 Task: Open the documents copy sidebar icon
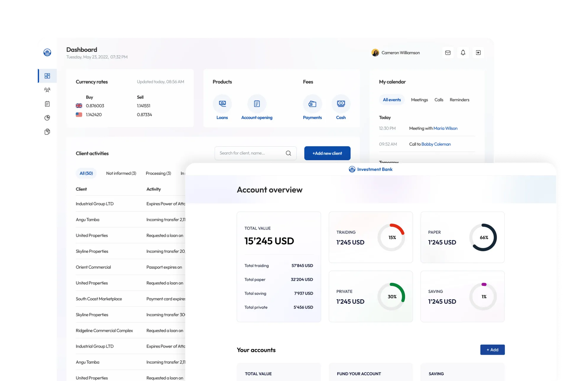(47, 132)
